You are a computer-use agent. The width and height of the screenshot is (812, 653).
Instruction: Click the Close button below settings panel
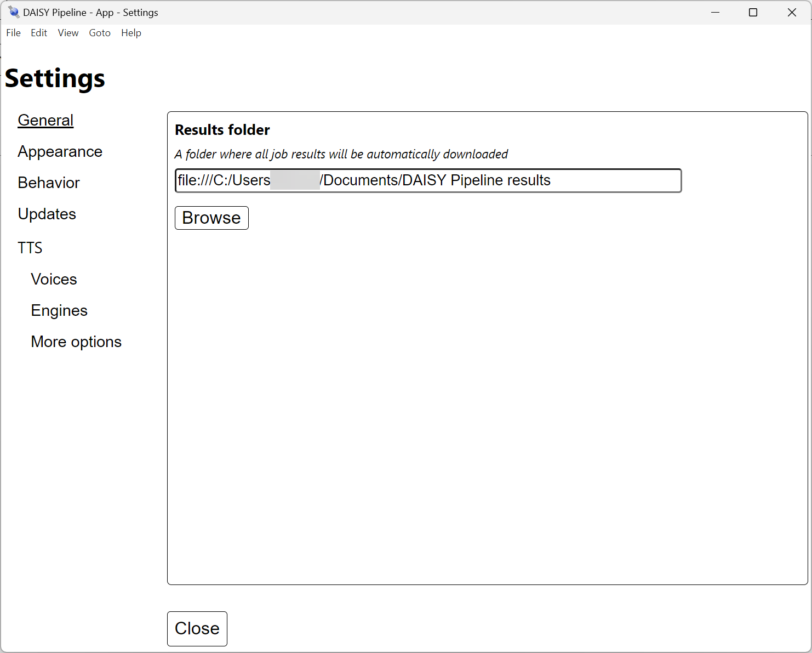[197, 628]
